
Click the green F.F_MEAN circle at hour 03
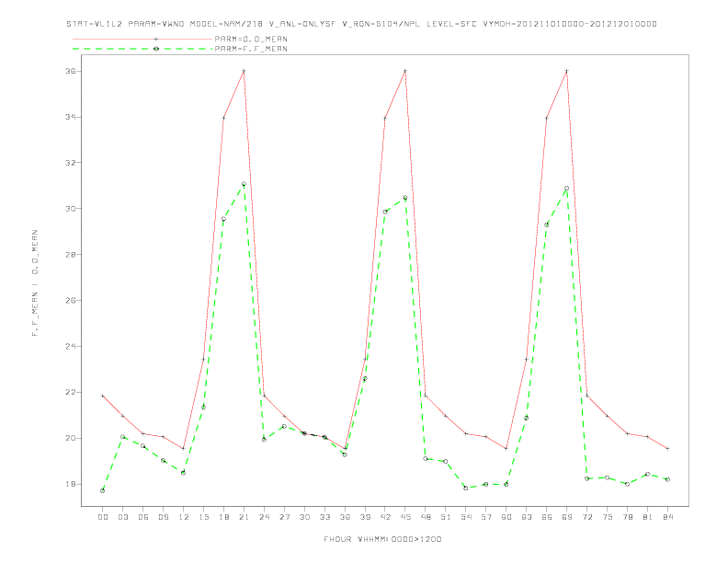122,437
